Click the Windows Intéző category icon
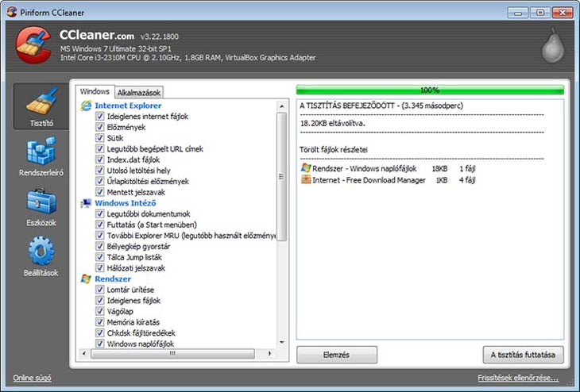 coord(87,203)
